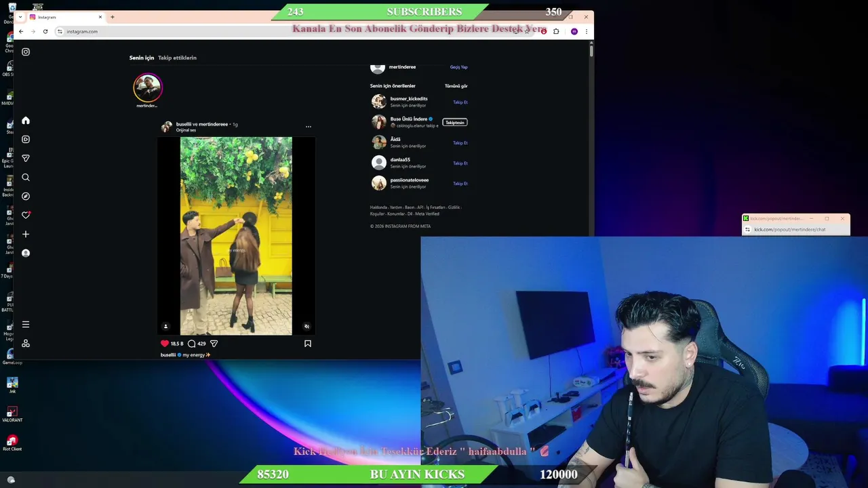Follow passiionateloveee with Takip Et
The width and height of the screenshot is (868, 488).
tap(460, 184)
